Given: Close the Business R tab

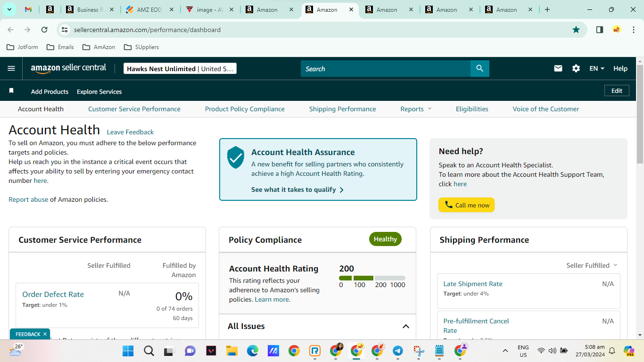Looking at the screenshot, I should [x=111, y=9].
